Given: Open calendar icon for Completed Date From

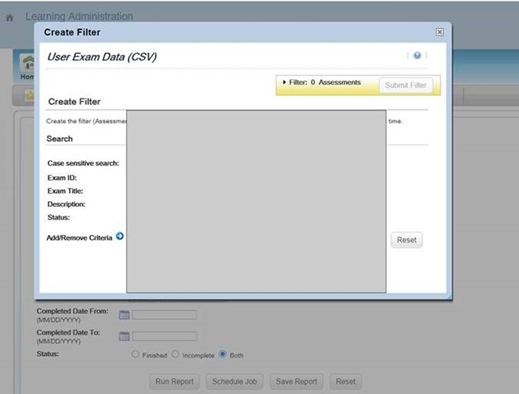Looking at the screenshot, I should [x=124, y=315].
